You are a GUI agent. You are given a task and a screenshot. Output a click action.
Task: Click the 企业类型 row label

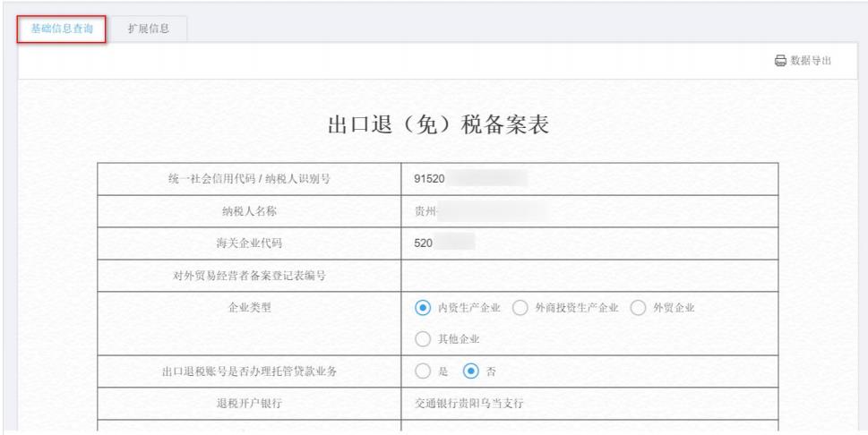[249, 307]
